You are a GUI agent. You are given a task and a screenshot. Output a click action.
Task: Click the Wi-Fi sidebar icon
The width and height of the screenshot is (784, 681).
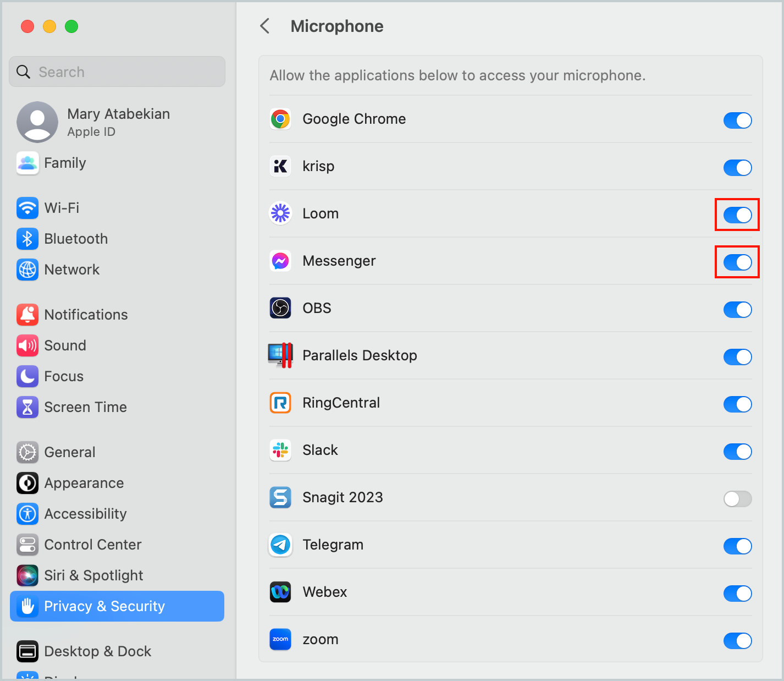coord(27,208)
